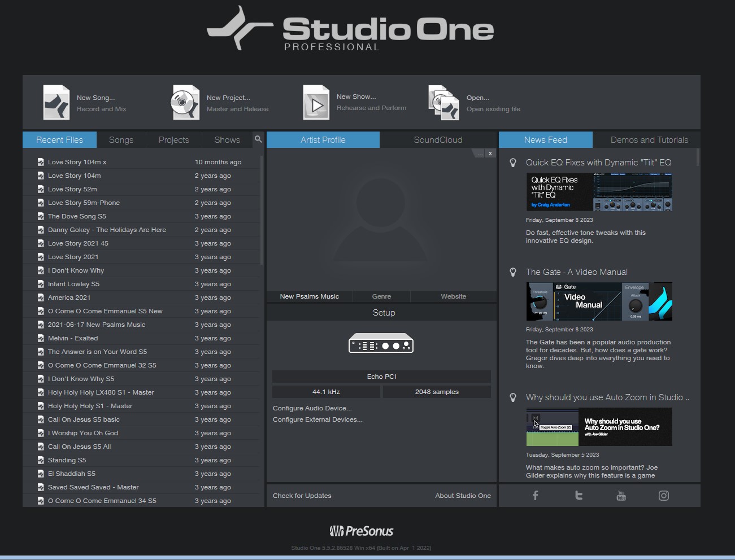Click the Echo PCI device field
Image resolution: width=735 pixels, height=560 pixels.
(381, 377)
